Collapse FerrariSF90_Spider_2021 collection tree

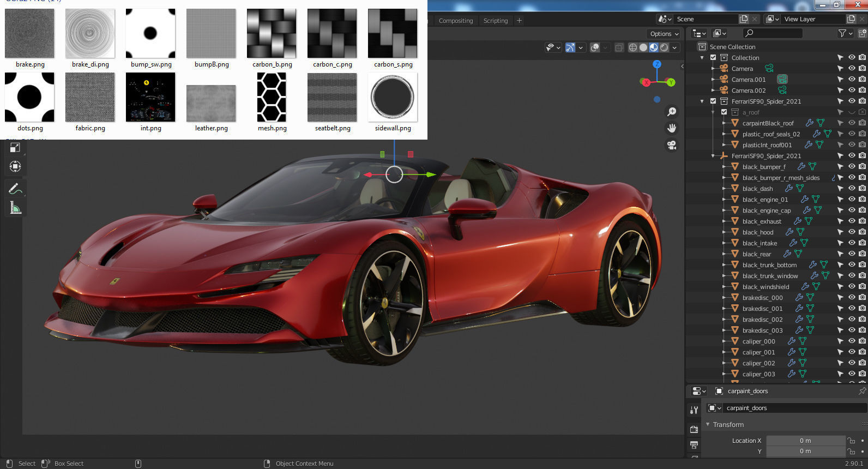point(702,101)
